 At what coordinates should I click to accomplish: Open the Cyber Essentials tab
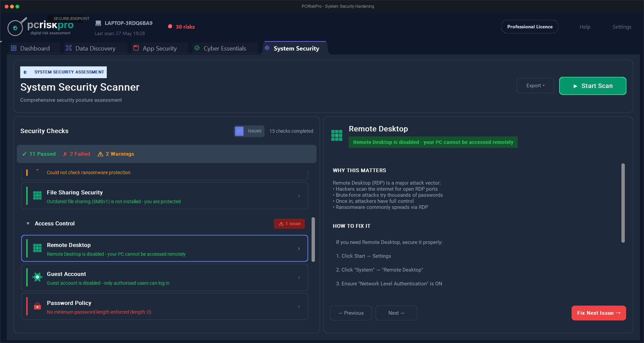[x=225, y=48]
